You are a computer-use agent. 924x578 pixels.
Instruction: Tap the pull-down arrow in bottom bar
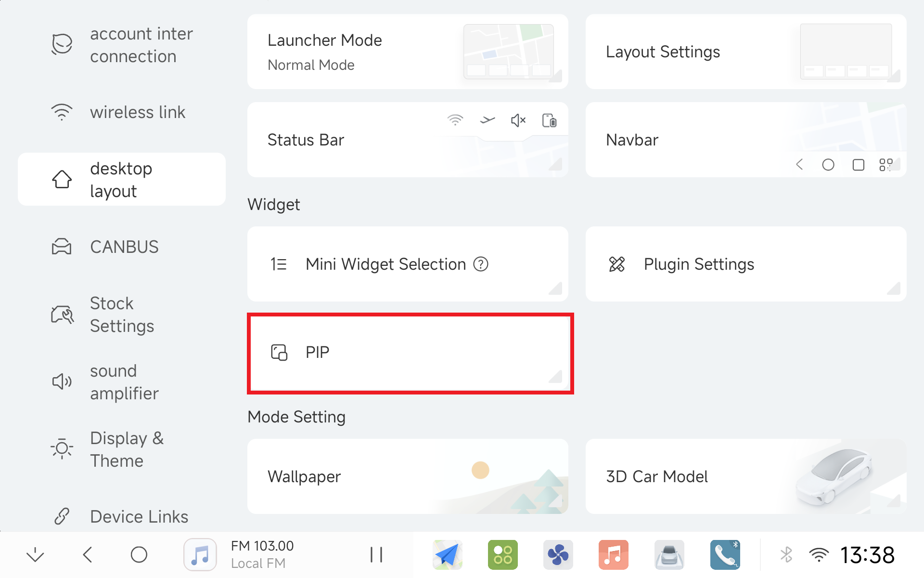35,555
